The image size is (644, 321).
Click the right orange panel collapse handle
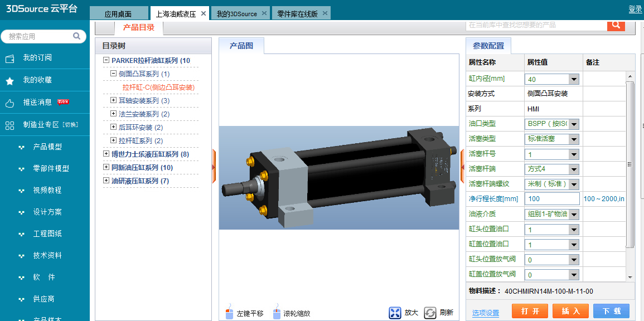coord(462,167)
